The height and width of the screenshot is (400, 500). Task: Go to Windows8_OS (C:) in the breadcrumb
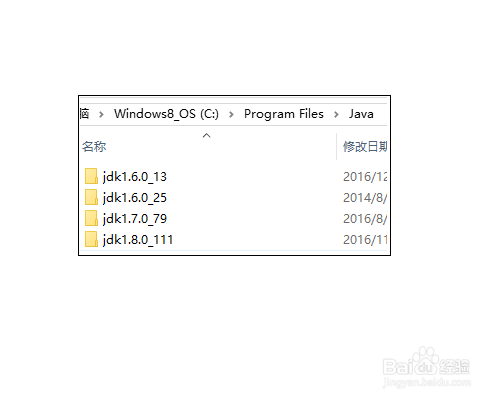point(166,114)
